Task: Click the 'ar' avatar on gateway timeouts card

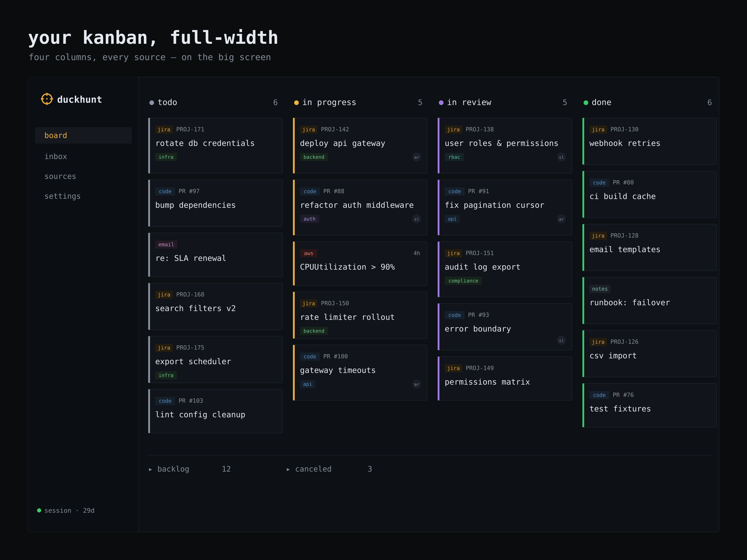Action: (x=416, y=384)
